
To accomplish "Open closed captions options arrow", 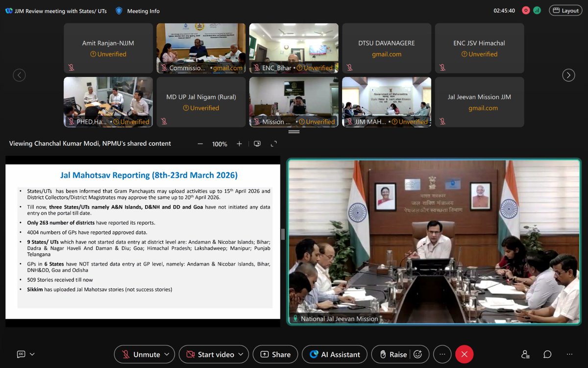I will tap(32, 354).
